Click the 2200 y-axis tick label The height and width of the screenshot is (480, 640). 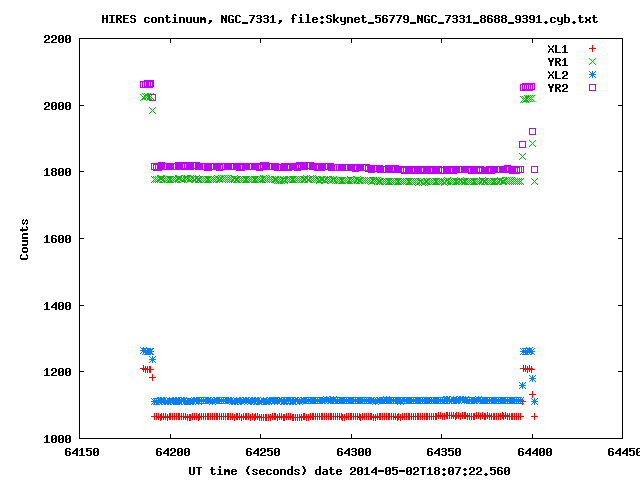coord(57,39)
